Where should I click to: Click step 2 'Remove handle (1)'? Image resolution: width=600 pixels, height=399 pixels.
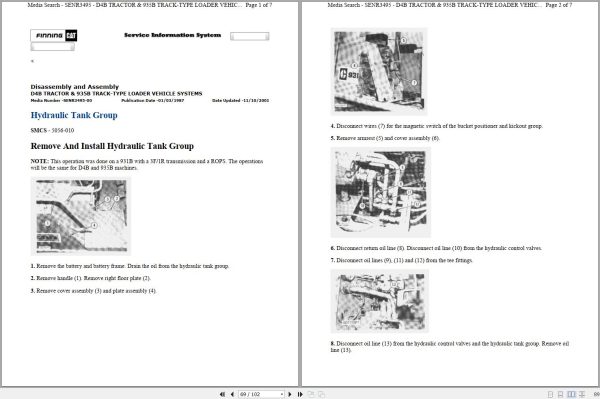point(91,278)
